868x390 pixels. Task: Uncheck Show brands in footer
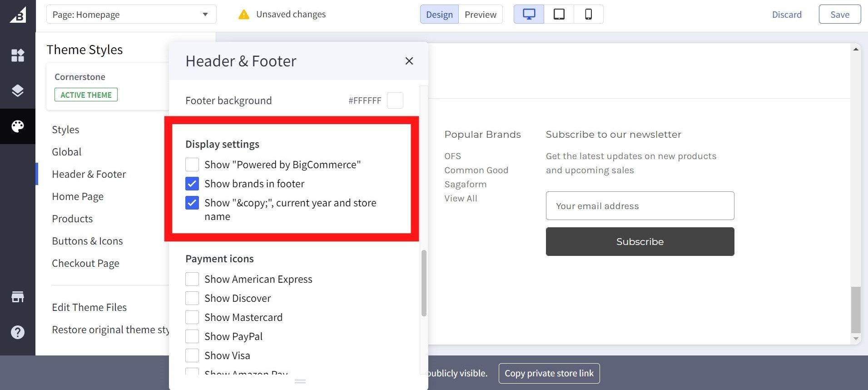pyautogui.click(x=192, y=184)
